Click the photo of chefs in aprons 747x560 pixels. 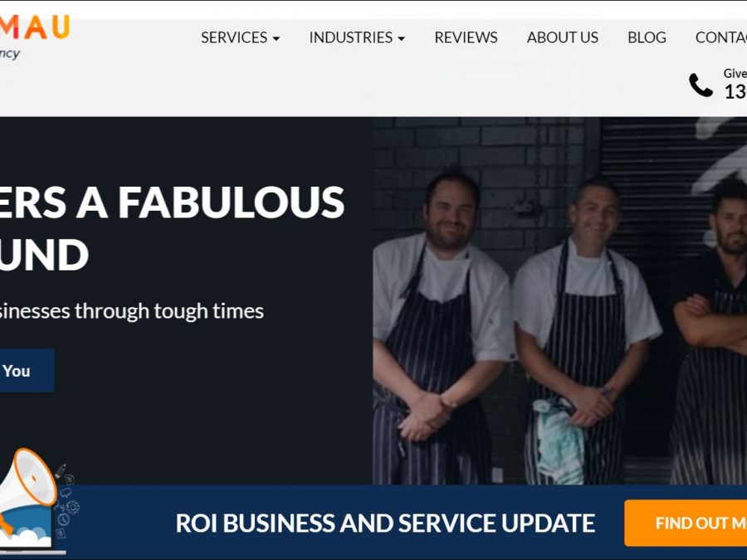click(x=559, y=300)
